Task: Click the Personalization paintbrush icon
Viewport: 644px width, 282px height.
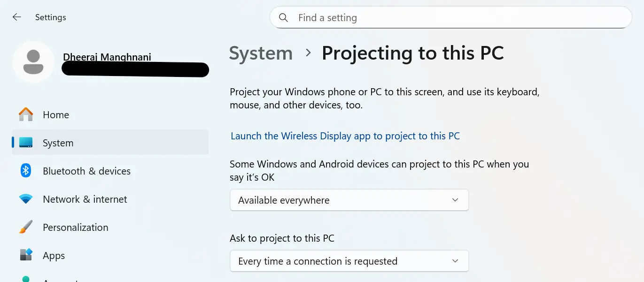Action: 25,227
